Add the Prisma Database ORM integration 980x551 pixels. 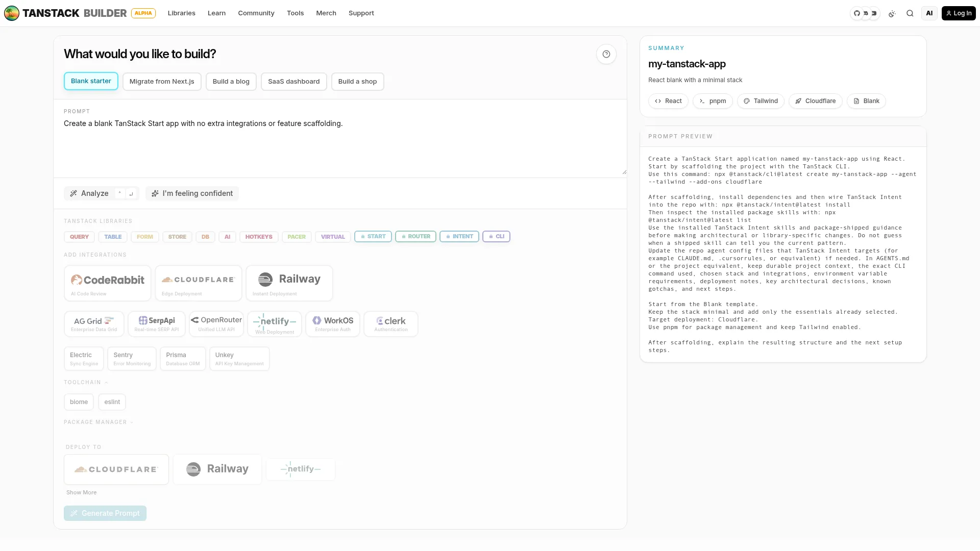point(183,359)
